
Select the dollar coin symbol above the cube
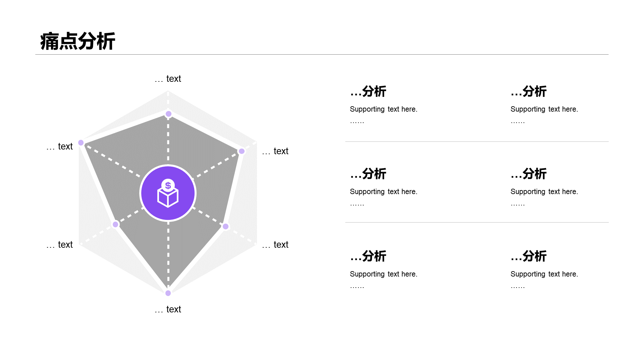[168, 185]
